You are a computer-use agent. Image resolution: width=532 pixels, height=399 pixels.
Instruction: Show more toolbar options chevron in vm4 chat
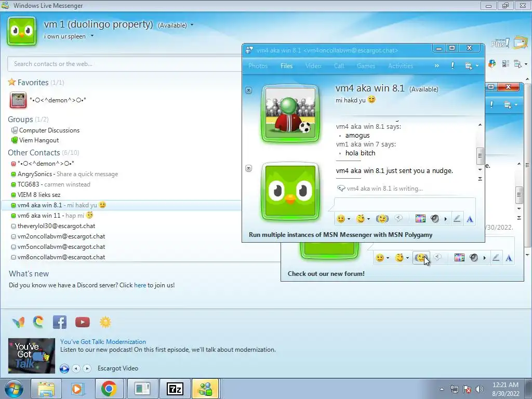point(436,66)
